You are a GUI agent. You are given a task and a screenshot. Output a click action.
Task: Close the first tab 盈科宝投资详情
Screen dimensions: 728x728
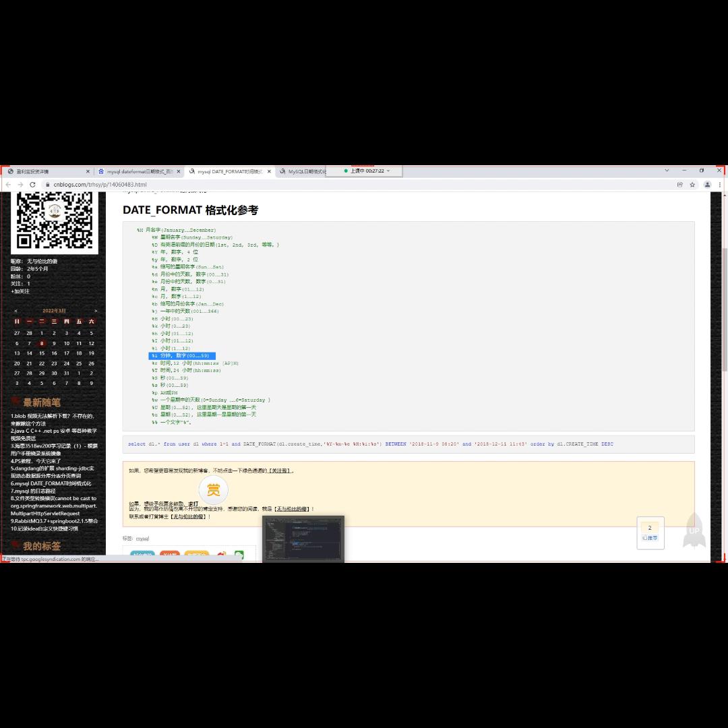(x=88, y=171)
